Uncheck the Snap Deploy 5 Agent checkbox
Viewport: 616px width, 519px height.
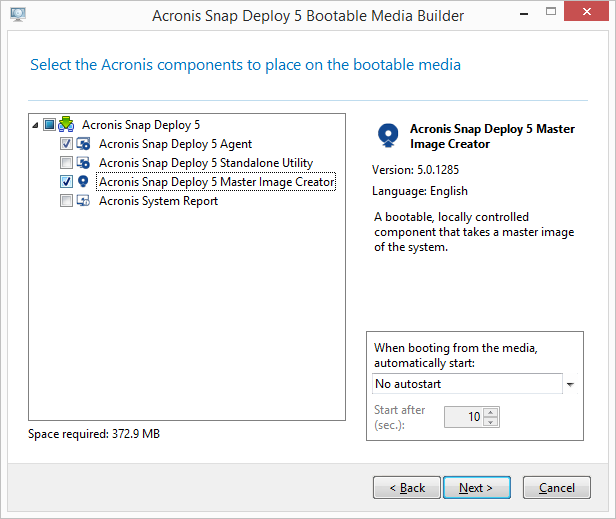point(66,144)
